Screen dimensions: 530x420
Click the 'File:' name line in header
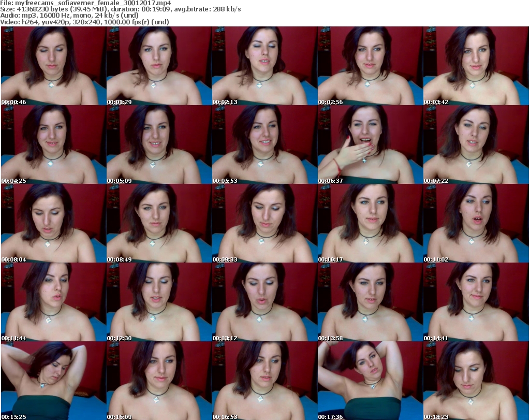click(x=85, y=3)
